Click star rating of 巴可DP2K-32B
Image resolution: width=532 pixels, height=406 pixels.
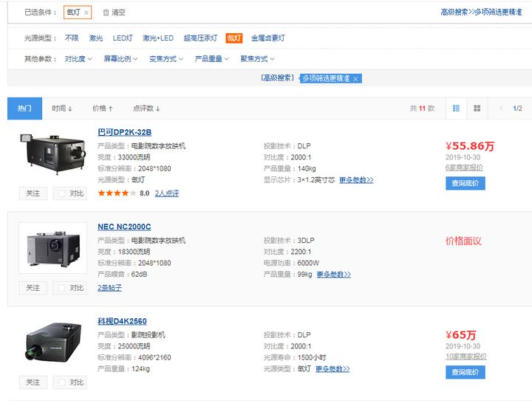click(117, 193)
